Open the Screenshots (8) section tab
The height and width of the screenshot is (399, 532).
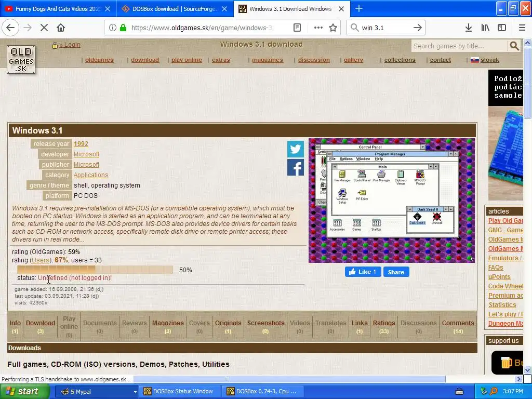[265, 326]
